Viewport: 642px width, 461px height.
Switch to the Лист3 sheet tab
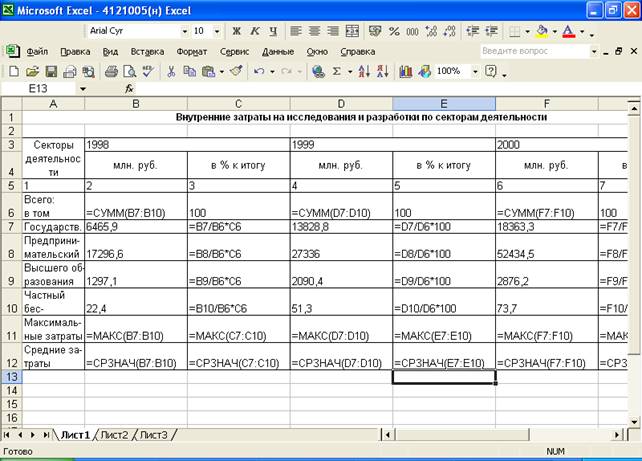(154, 435)
